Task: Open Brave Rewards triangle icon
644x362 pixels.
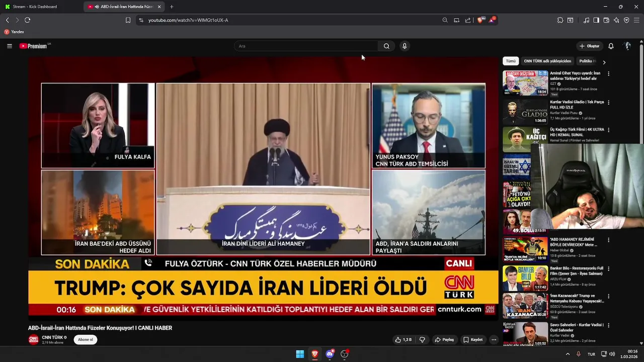Action: [x=492, y=20]
